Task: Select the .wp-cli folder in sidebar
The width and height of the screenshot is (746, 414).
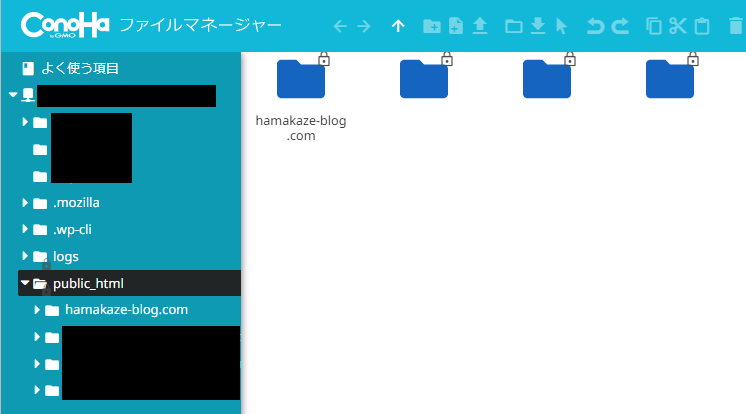Action: coord(73,229)
